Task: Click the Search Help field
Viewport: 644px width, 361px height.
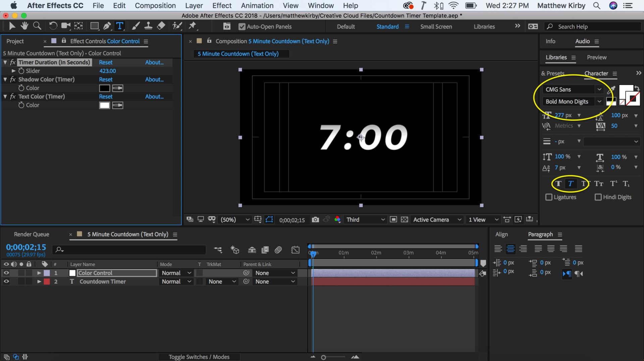Action: click(x=593, y=26)
